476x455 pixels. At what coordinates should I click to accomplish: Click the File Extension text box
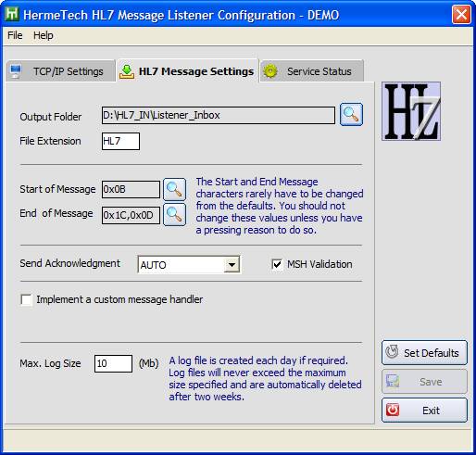point(120,141)
